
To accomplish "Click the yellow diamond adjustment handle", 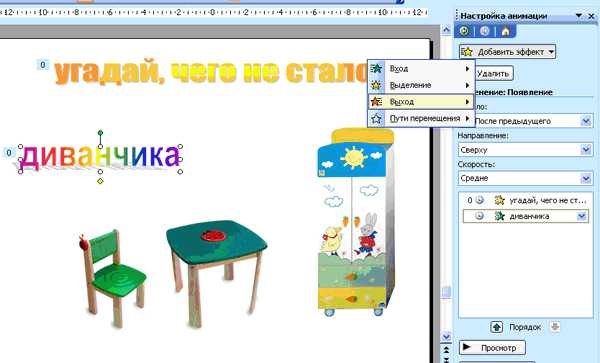I will pyautogui.click(x=100, y=181).
